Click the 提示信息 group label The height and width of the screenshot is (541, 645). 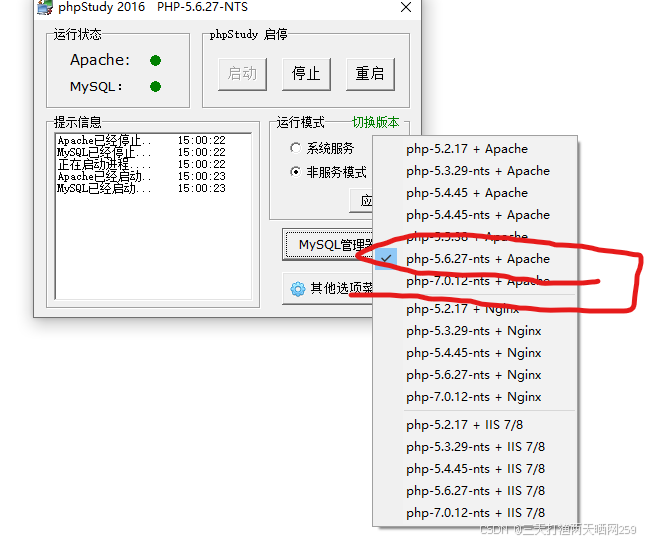click(x=77, y=122)
